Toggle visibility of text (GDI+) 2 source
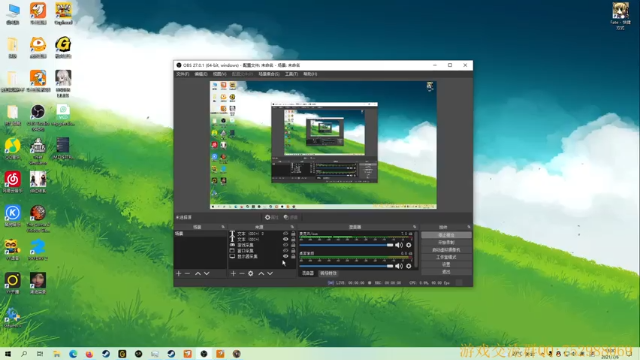 [285, 233]
